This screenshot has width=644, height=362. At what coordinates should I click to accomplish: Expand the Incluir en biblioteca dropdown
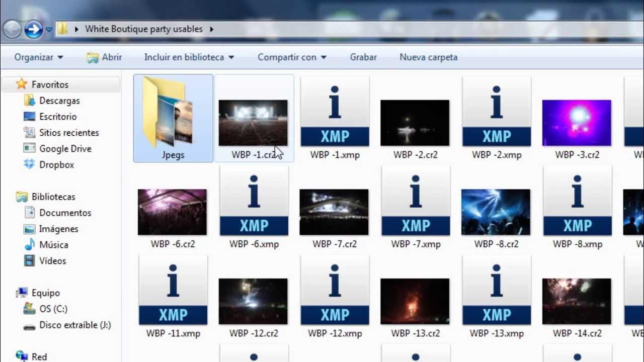click(x=189, y=57)
